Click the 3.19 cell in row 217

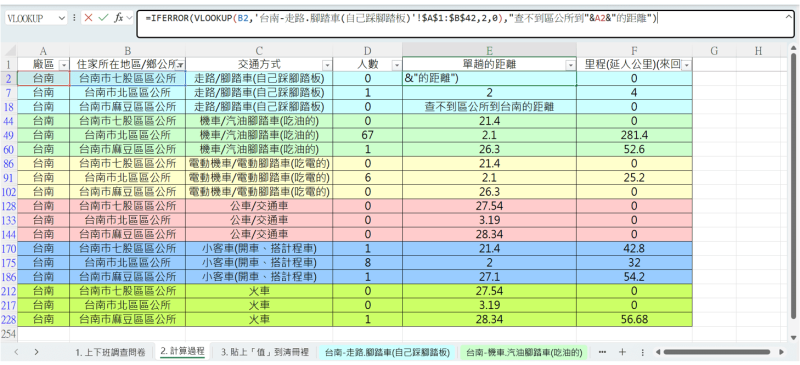click(489, 305)
